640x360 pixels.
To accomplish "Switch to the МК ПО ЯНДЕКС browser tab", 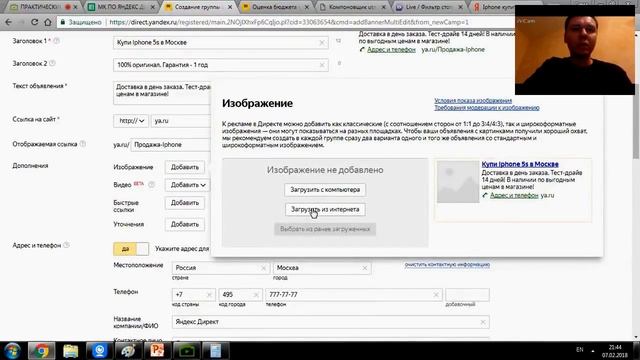I will point(121,7).
